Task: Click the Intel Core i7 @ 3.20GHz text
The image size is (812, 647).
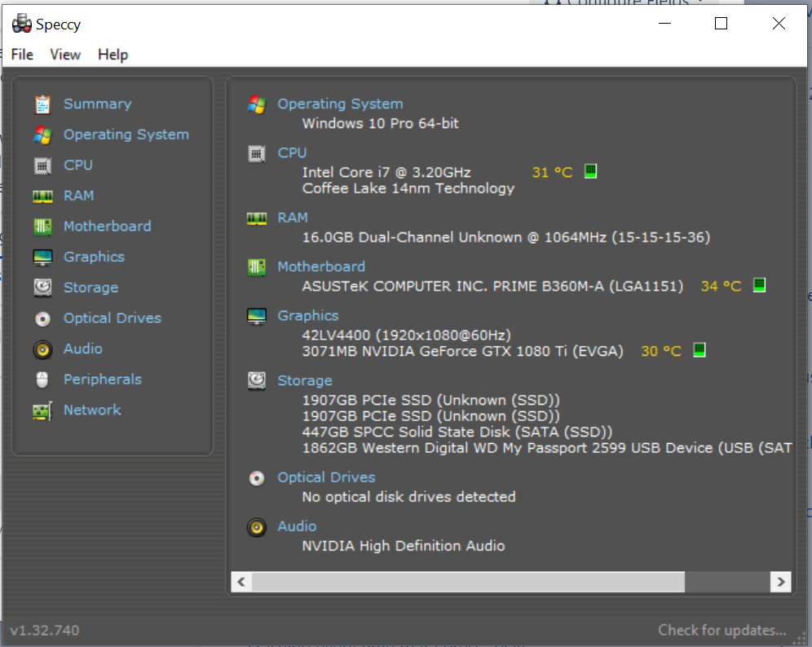Action: [386, 173]
